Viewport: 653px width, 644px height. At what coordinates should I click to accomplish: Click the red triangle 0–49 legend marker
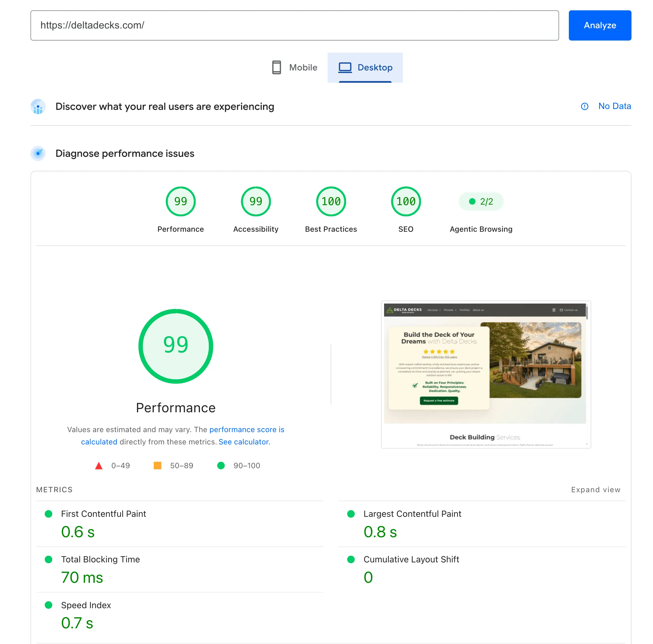(99, 466)
